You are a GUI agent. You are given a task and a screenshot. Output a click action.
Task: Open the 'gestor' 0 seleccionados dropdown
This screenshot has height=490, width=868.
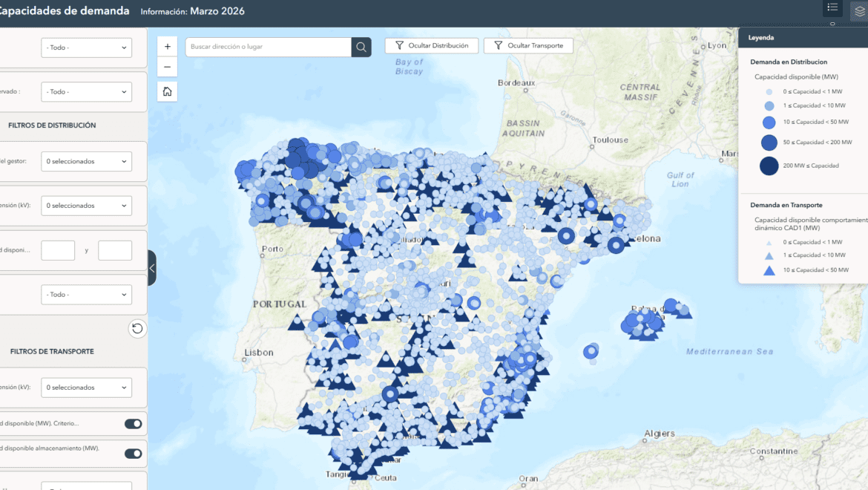86,161
